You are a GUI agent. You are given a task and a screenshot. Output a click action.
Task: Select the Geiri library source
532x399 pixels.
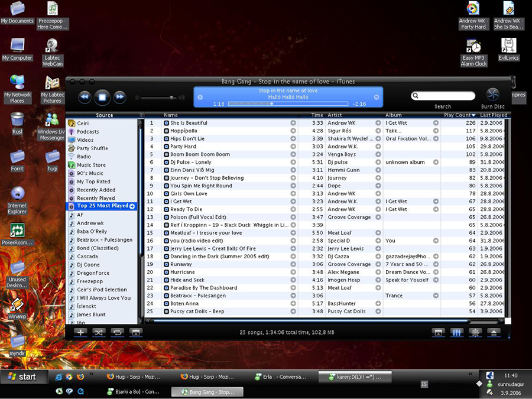click(x=83, y=123)
